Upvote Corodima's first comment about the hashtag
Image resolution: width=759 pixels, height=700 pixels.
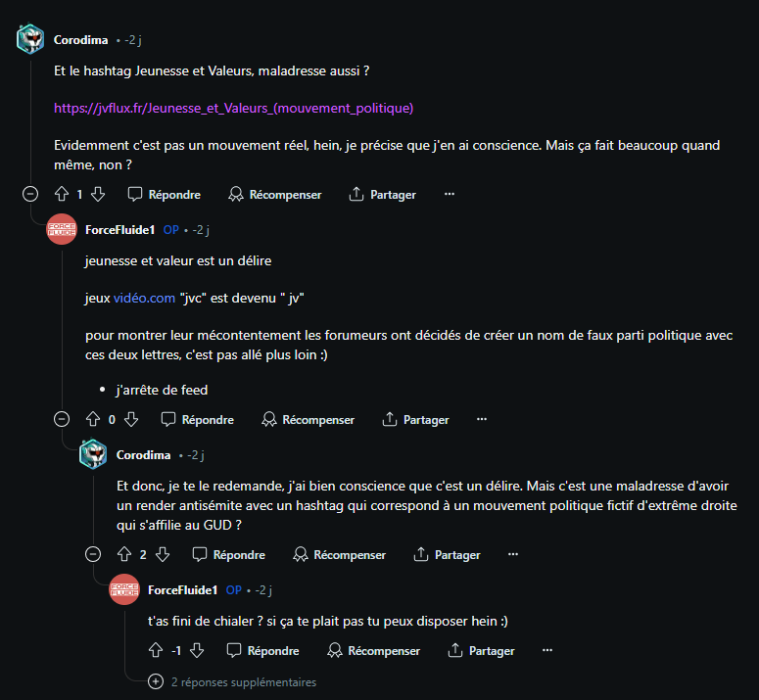point(61,194)
